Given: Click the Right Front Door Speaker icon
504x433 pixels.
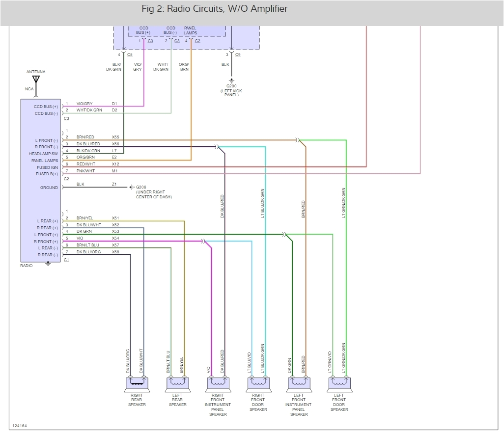Looking at the screenshot, I should pyautogui.click(x=258, y=383).
